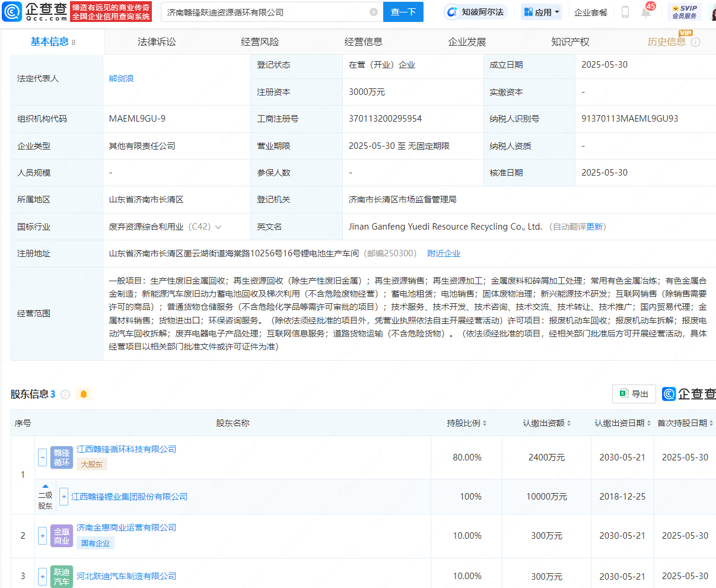Image resolution: width=716 pixels, height=588 pixels.
Task: Click the orange bell icon by 股东信息
Action: tap(84, 394)
